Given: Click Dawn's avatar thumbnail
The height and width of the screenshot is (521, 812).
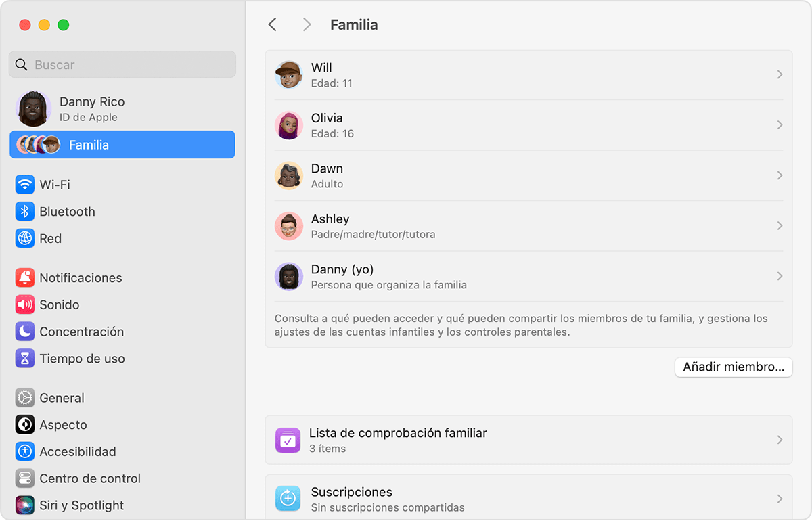Looking at the screenshot, I should (289, 175).
